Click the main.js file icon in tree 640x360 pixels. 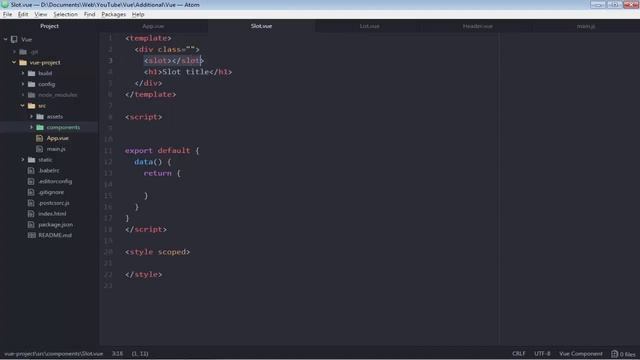[40, 149]
